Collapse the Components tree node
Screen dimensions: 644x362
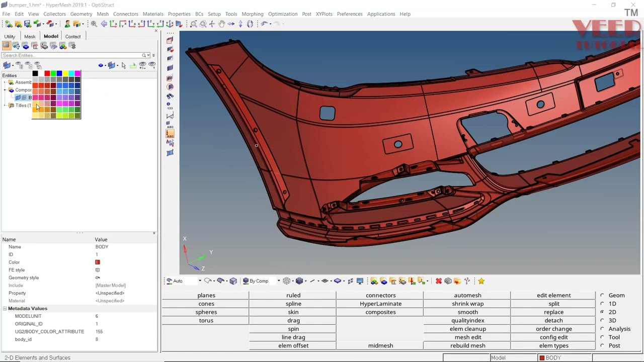(x=5, y=90)
